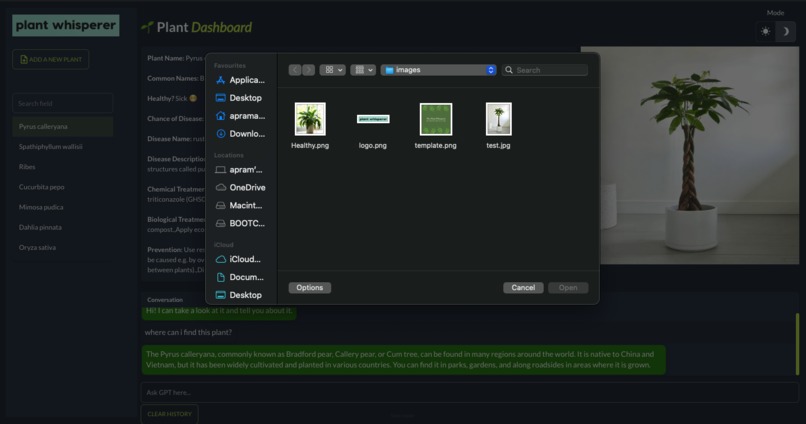Select Dahlia pinnata in the plant list
This screenshot has width=806, height=424.
[63, 227]
